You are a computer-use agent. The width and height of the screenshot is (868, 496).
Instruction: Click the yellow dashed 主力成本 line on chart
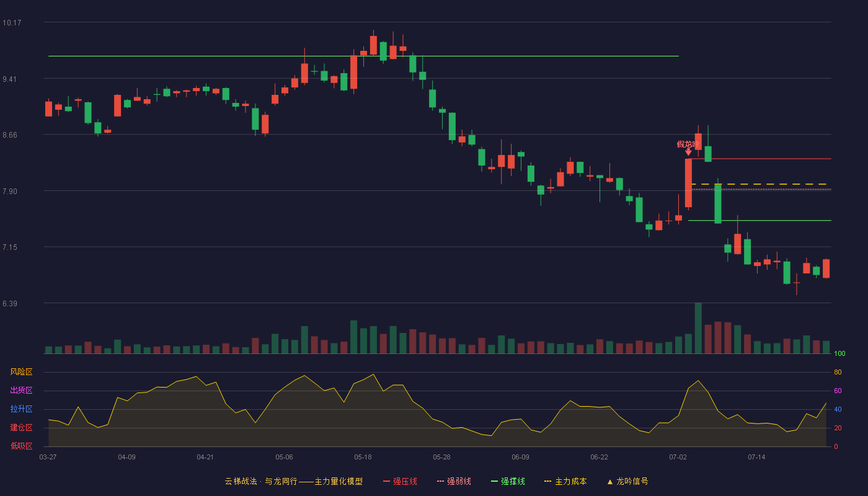point(759,184)
